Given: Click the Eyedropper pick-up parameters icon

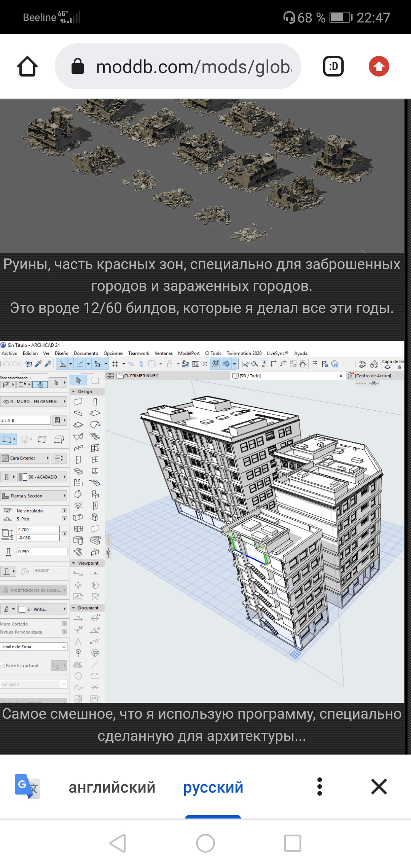Looking at the screenshot, I should [38, 364].
